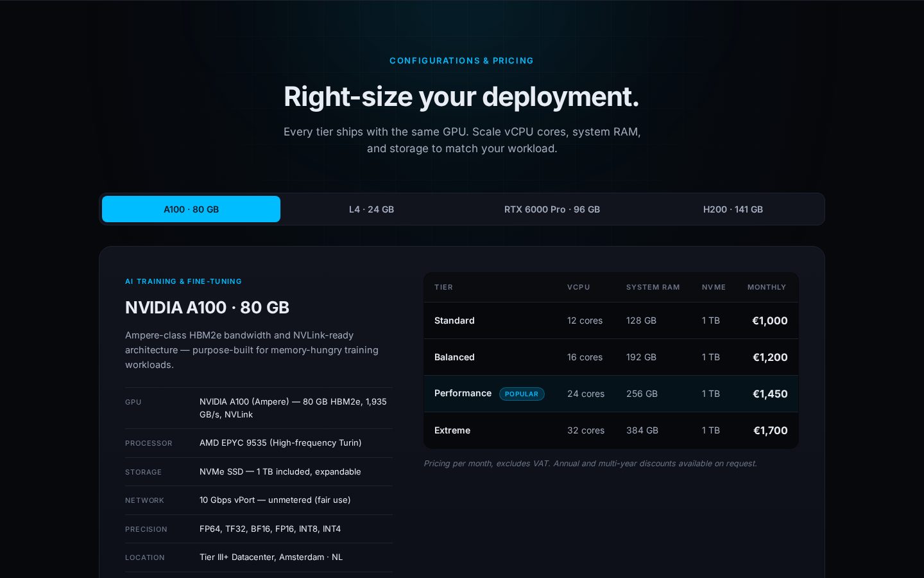
Task: Click the FP64, TF32 precision value
Action: [x=270, y=529]
